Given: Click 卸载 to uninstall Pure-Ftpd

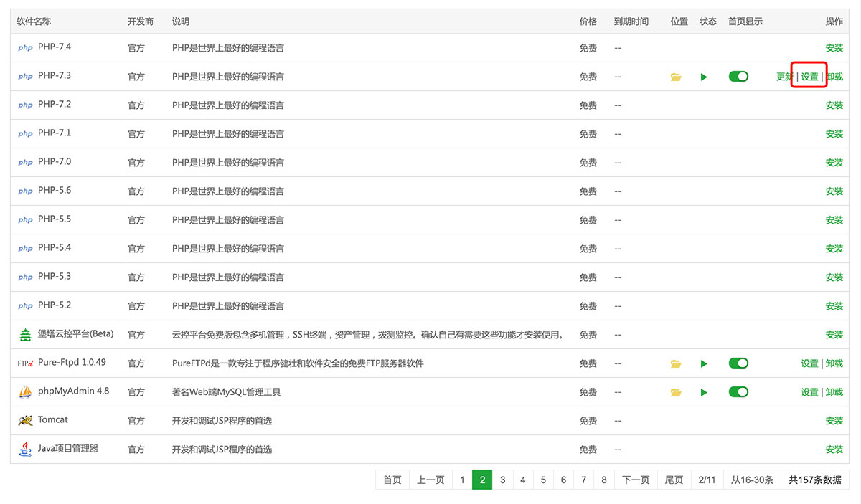Looking at the screenshot, I should 834,363.
